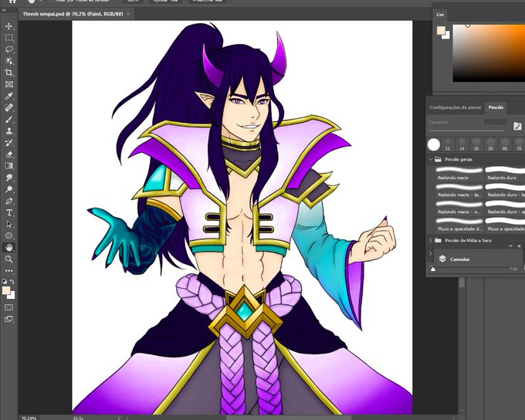Choose the Fluxo e opacidade d... brush
Viewport: 525px width, 420px height.
pyautogui.click(x=459, y=225)
